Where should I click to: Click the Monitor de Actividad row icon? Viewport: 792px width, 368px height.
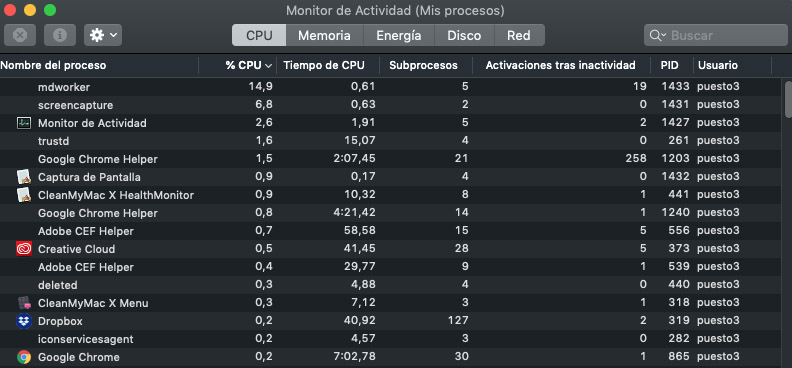(x=24, y=123)
